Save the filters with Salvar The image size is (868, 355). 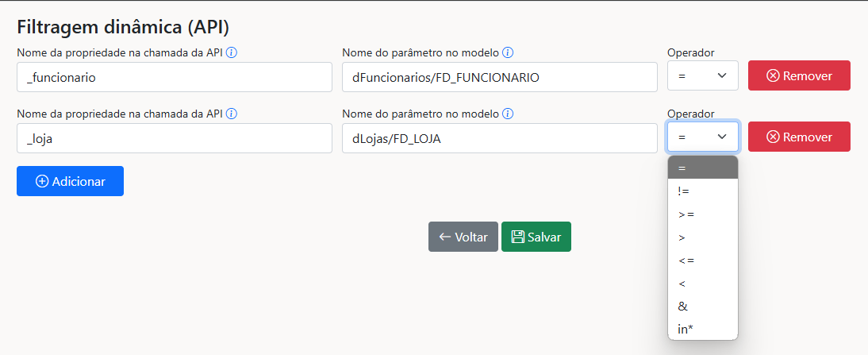pyautogui.click(x=536, y=237)
